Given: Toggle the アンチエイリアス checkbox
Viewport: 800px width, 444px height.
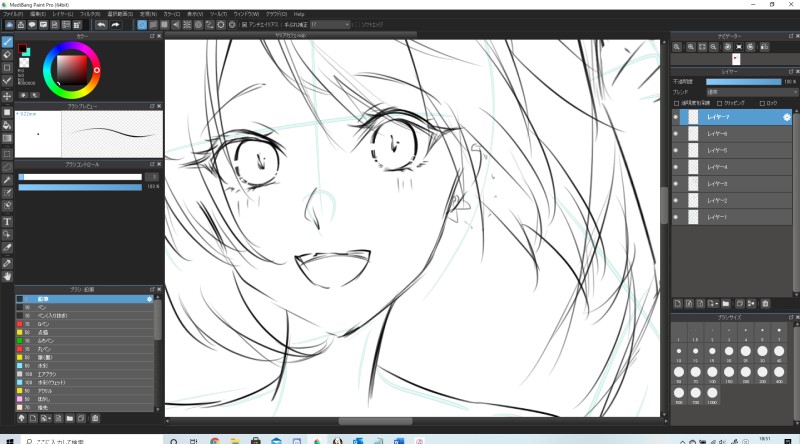Looking at the screenshot, I should [244, 24].
